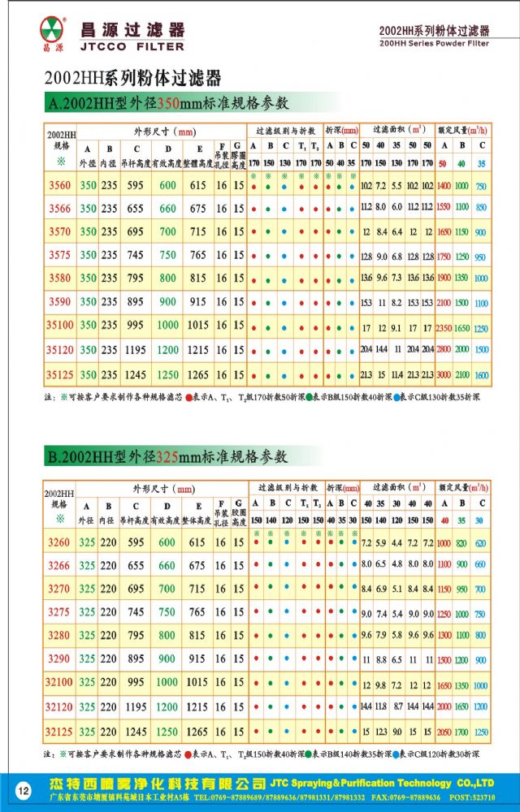
Task: Click the green fan JTCCO logo
Action: pos(52,28)
